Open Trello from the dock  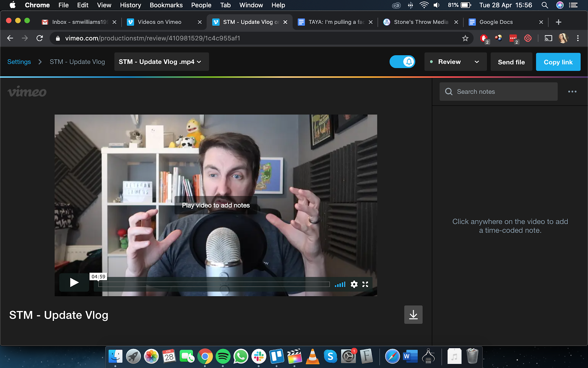pos(277,356)
